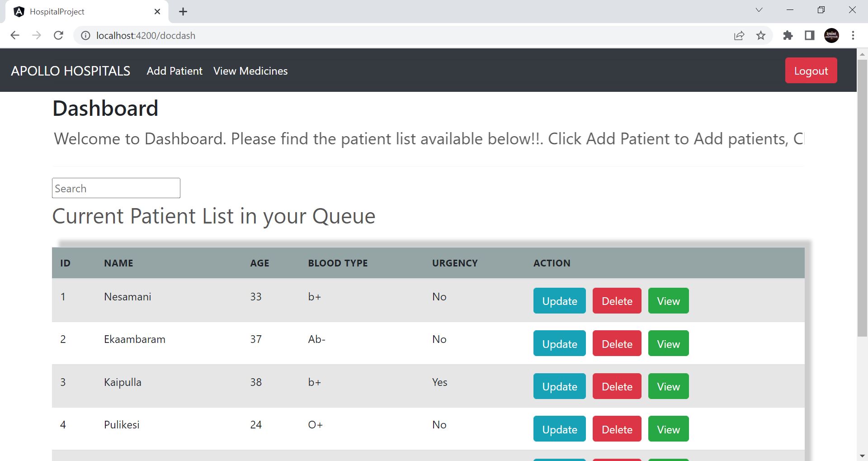Toggle the bookmark star for this page
This screenshot has height=461, width=868.
coord(761,35)
